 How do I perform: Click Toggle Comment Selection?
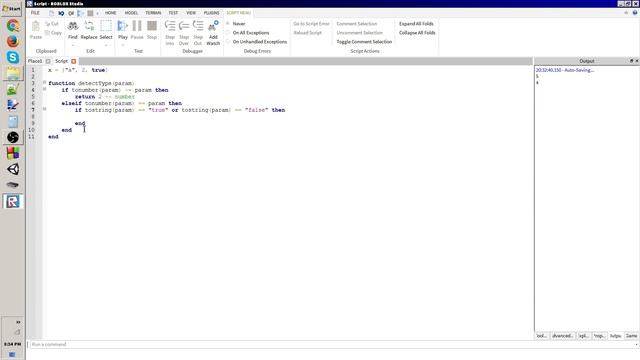[x=364, y=42]
